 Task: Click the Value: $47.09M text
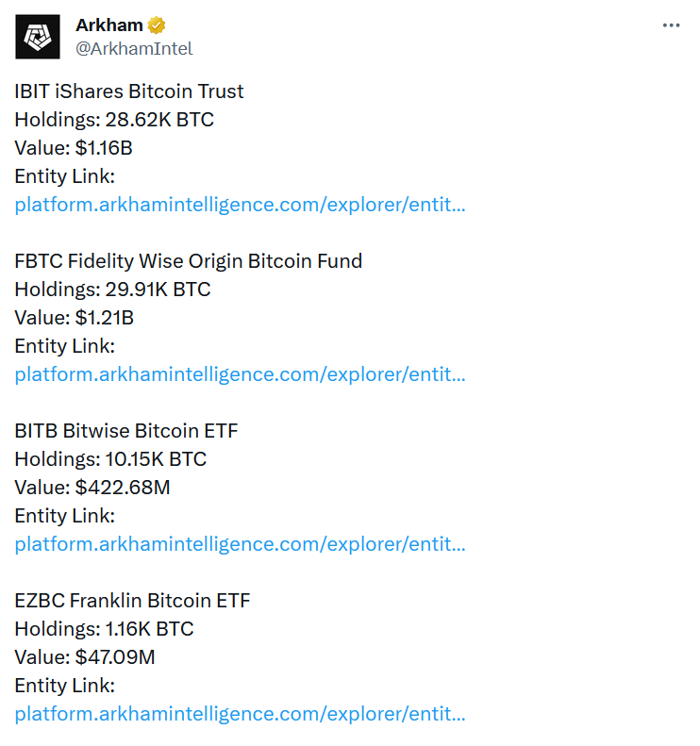click(x=85, y=657)
